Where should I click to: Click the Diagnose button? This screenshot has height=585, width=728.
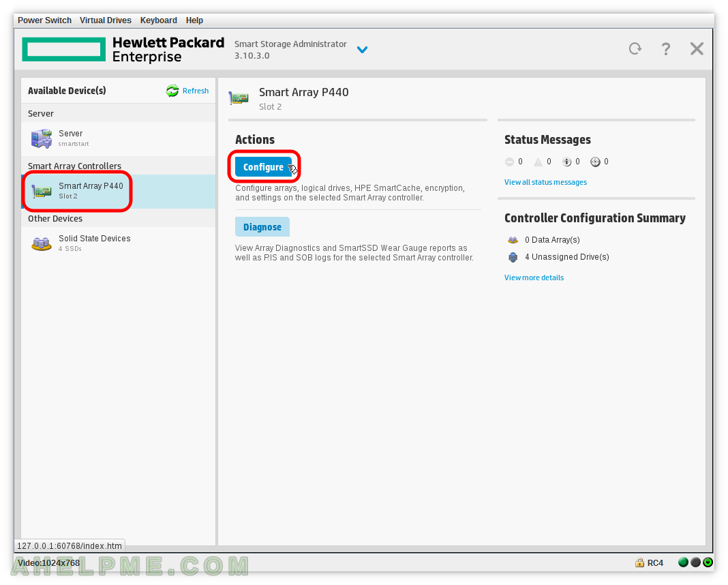pos(262,227)
